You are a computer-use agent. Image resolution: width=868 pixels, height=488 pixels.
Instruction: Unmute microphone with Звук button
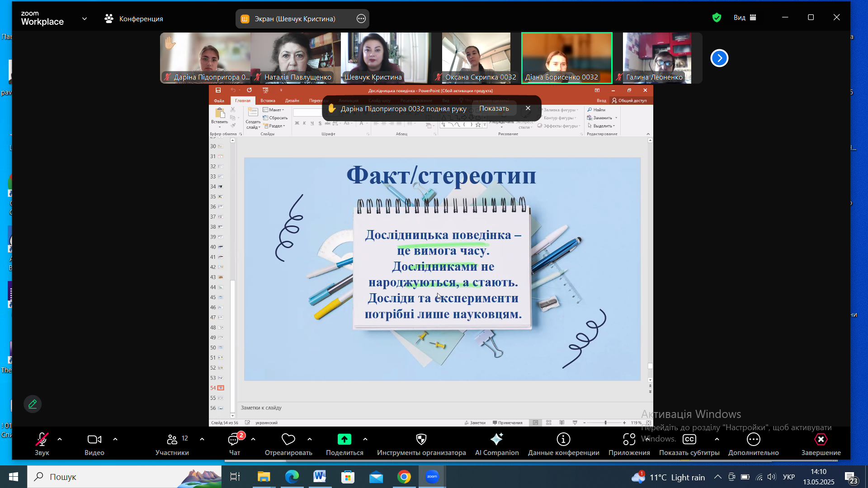(42, 444)
